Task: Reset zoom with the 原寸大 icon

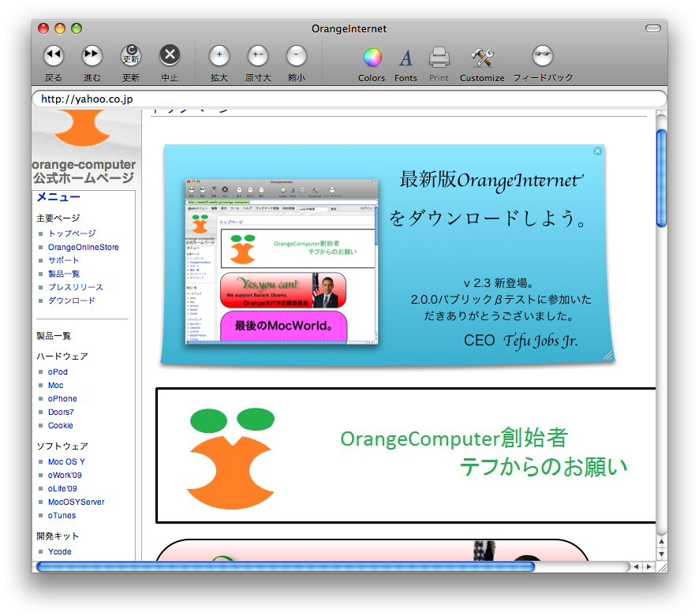Action: 258,55
